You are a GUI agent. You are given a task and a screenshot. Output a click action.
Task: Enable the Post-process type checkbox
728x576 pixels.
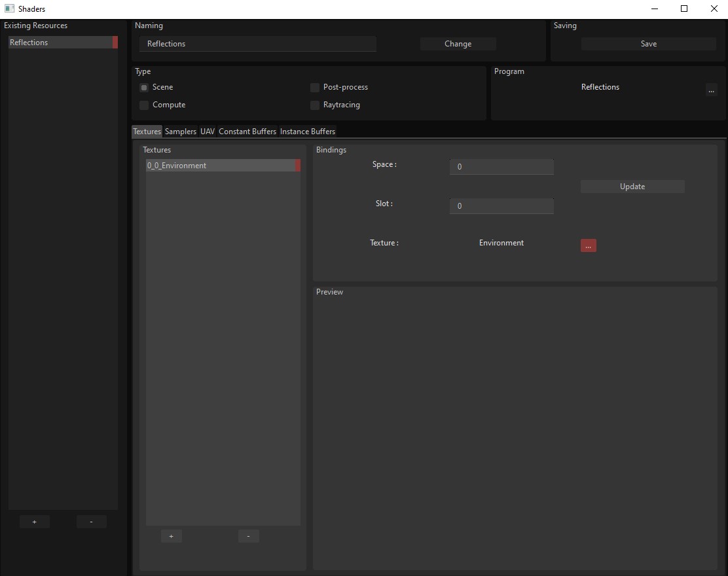pos(315,87)
